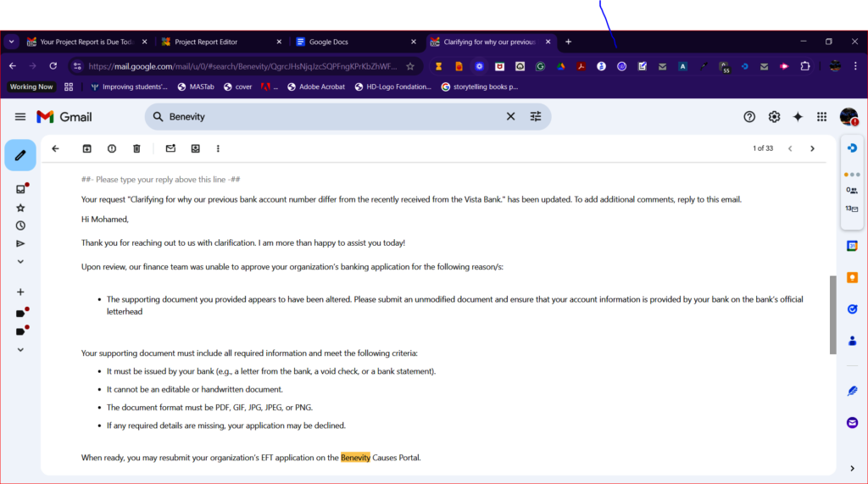The height and width of the screenshot is (484, 868).
Task: Clear the Benevity search text
Action: [x=510, y=117]
